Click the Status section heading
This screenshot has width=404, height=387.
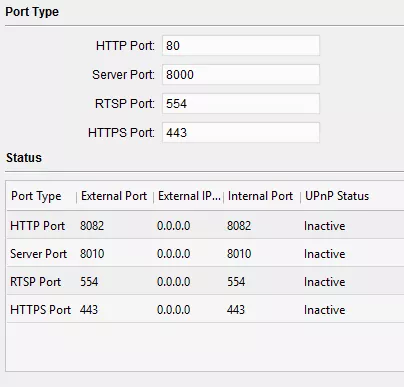[24, 157]
